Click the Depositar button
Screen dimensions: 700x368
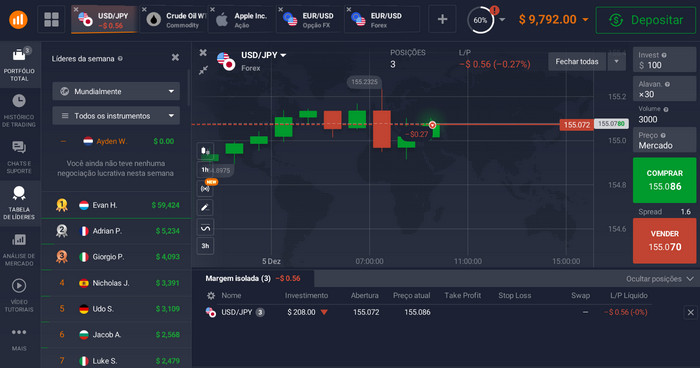(646, 20)
